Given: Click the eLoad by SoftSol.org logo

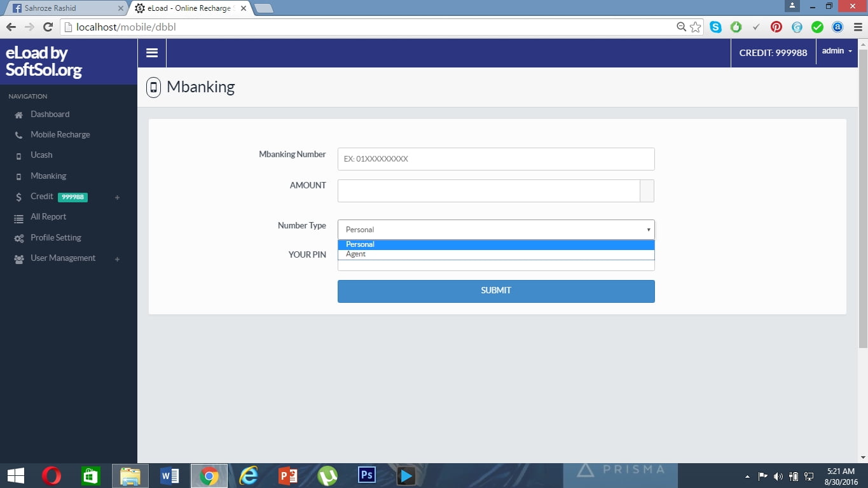Looking at the screenshot, I should (x=43, y=62).
